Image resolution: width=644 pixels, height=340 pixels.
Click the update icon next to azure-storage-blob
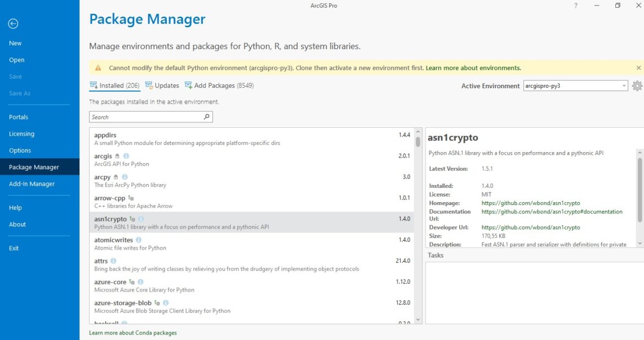tap(157, 303)
